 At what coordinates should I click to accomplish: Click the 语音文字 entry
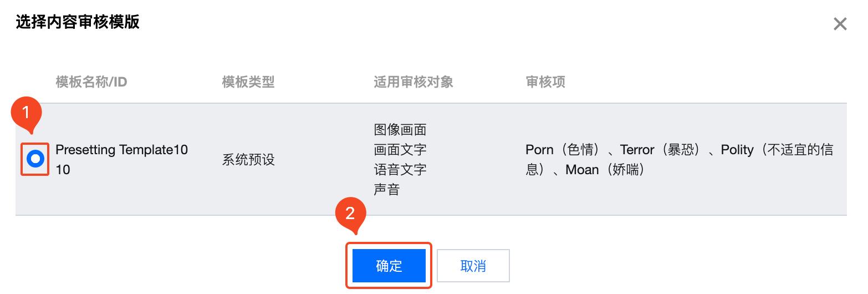(x=400, y=170)
